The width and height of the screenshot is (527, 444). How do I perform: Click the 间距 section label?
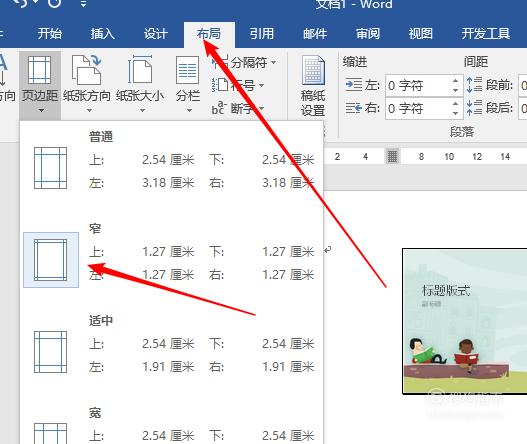tap(476, 62)
